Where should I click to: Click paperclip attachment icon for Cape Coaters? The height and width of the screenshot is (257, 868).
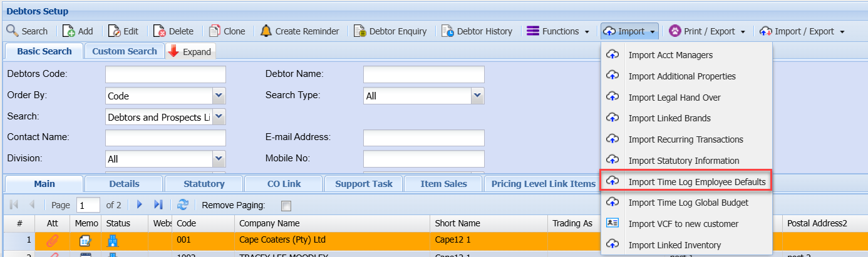point(53,240)
